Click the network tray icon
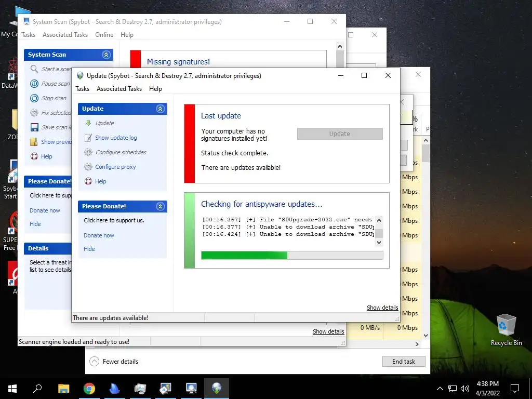532x399 pixels. [x=453, y=389]
